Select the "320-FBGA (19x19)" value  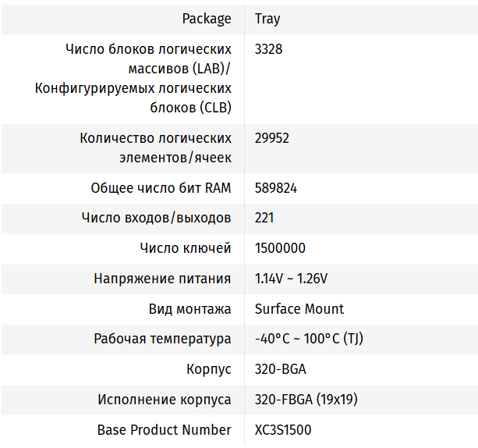pos(306,400)
